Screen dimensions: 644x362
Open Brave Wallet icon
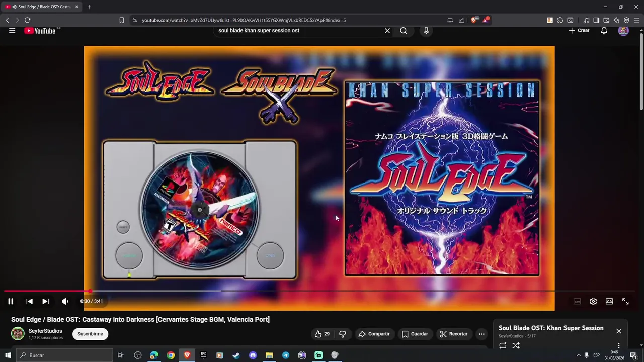tap(606, 20)
